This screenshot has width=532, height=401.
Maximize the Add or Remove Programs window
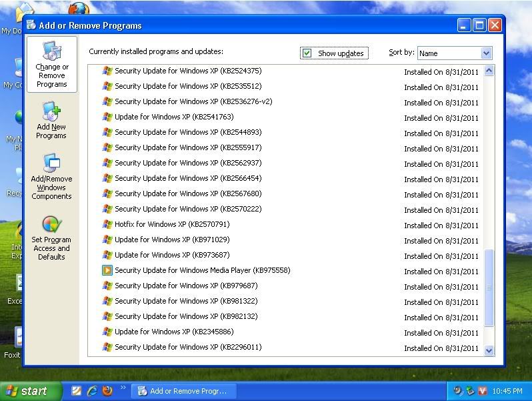click(x=479, y=25)
